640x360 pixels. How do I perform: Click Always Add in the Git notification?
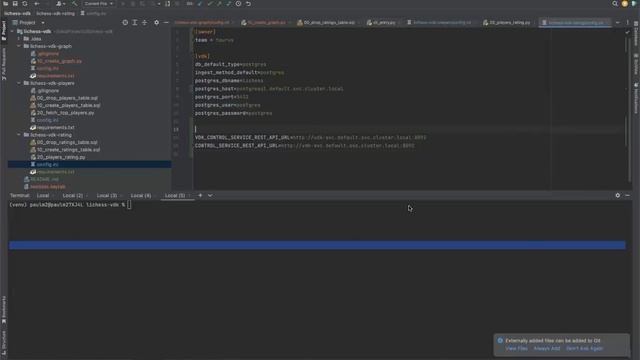pos(547,349)
